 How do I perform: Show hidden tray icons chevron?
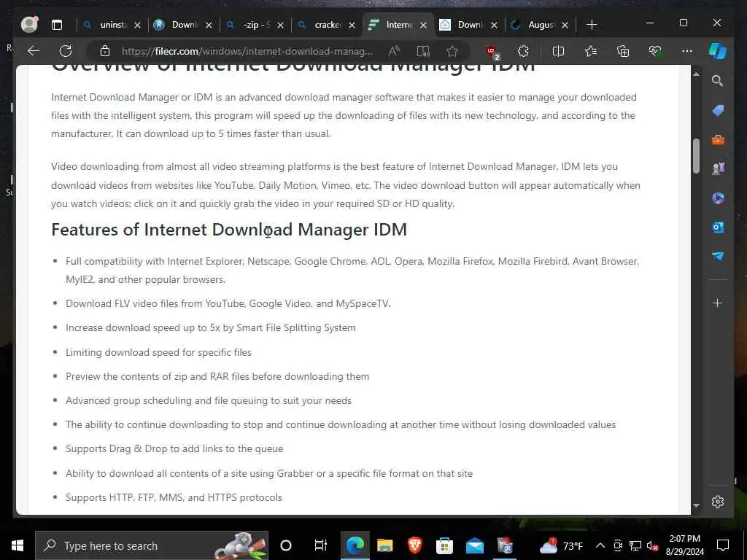pos(600,545)
